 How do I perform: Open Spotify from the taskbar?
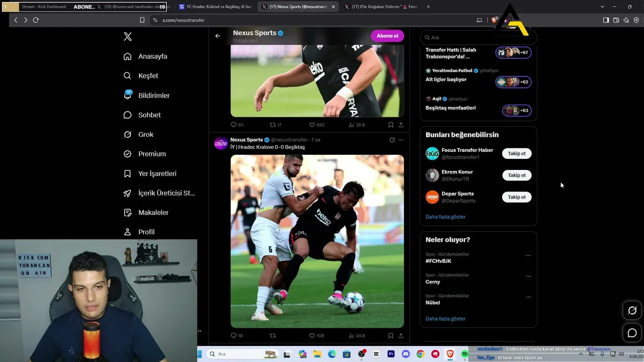coord(464,354)
